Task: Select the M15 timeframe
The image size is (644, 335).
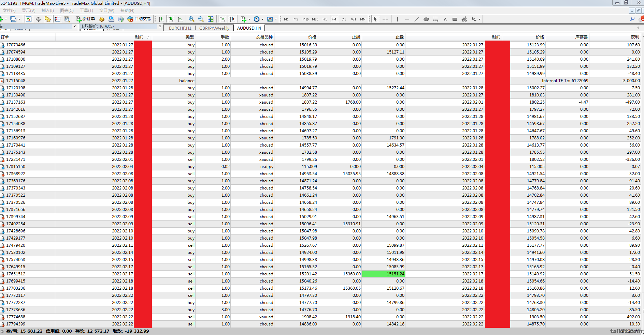Action: (x=305, y=19)
